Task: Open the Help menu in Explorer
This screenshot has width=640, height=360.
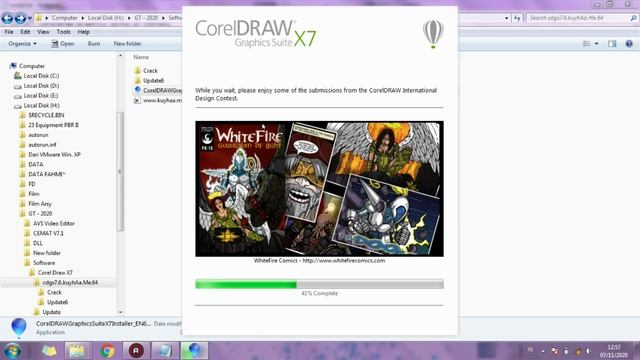Action: pyautogui.click(x=83, y=32)
